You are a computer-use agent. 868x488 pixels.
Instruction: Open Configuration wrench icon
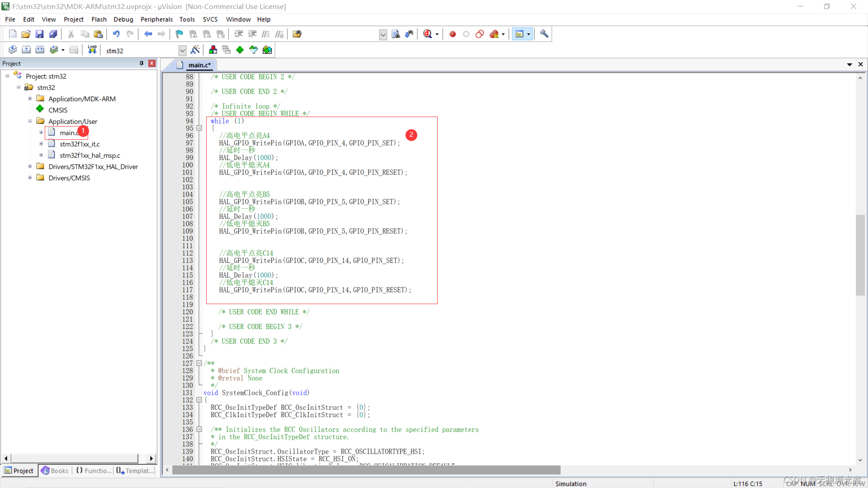click(x=544, y=34)
